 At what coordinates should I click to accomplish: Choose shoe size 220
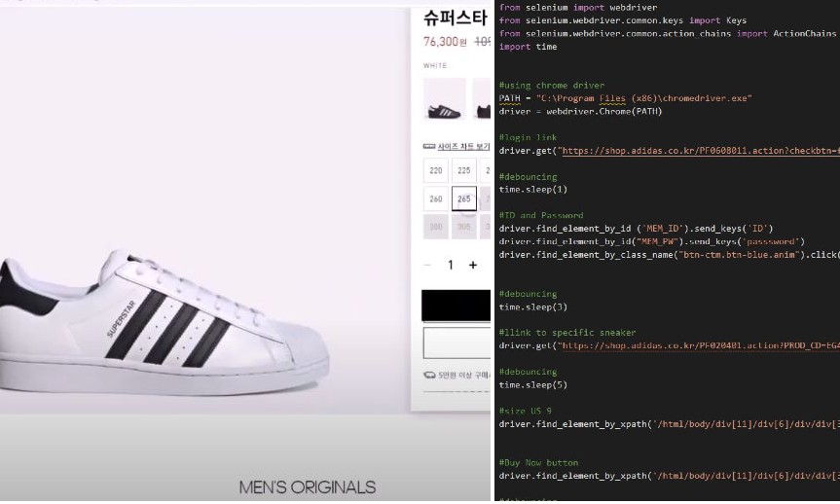pyautogui.click(x=436, y=170)
